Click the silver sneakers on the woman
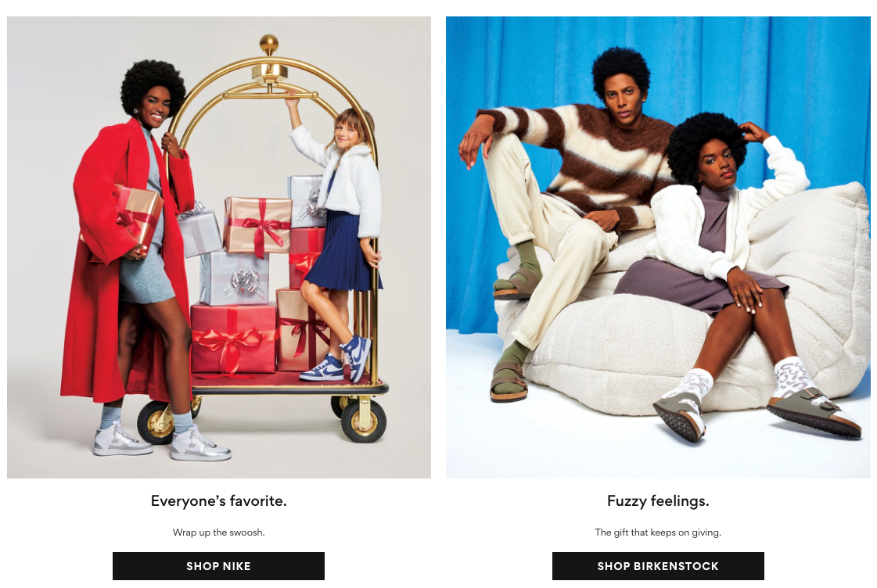 point(162,442)
